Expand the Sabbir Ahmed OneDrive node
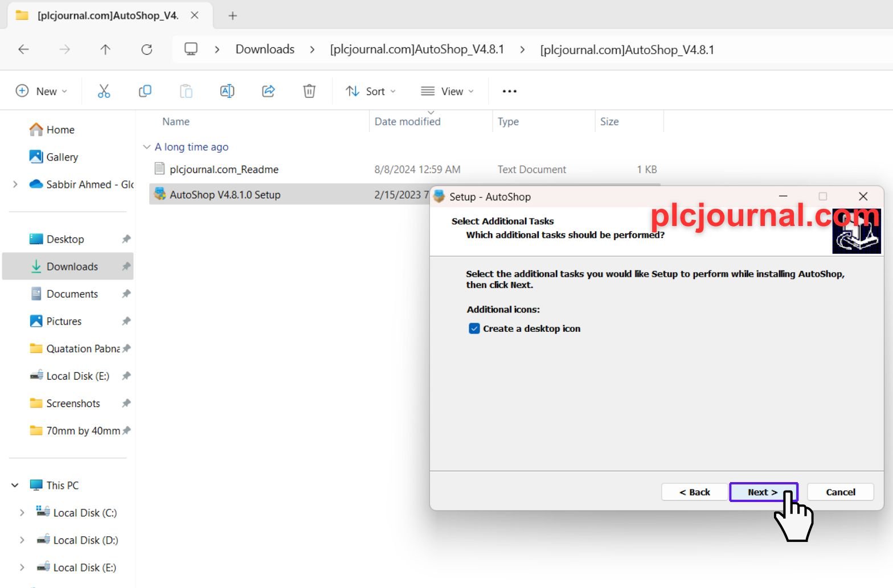Image resolution: width=893 pixels, height=588 pixels. [x=15, y=184]
